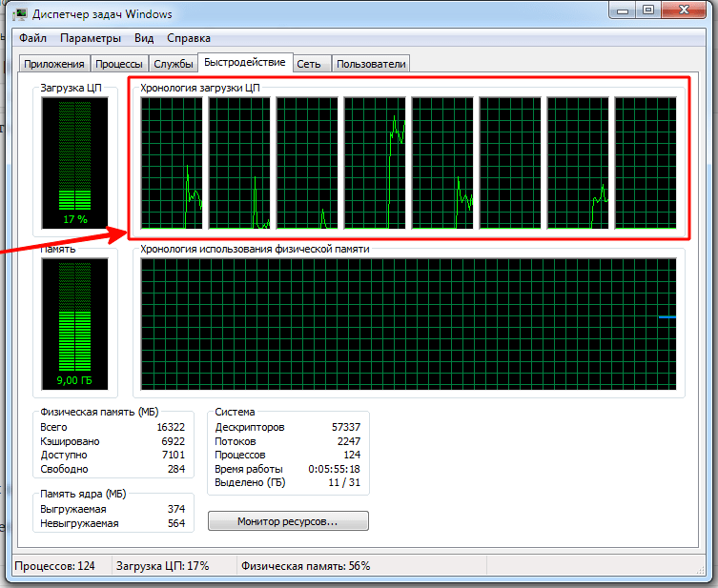Maximize the Task Manager window

click(648, 10)
